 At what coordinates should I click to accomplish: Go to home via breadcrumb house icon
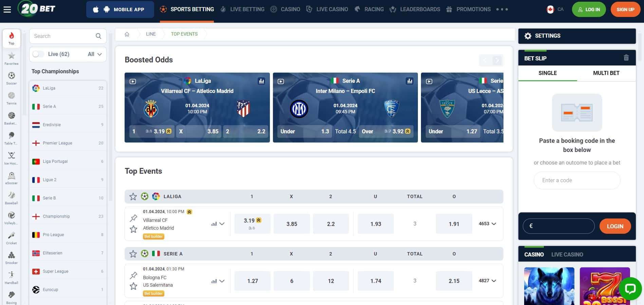[127, 34]
